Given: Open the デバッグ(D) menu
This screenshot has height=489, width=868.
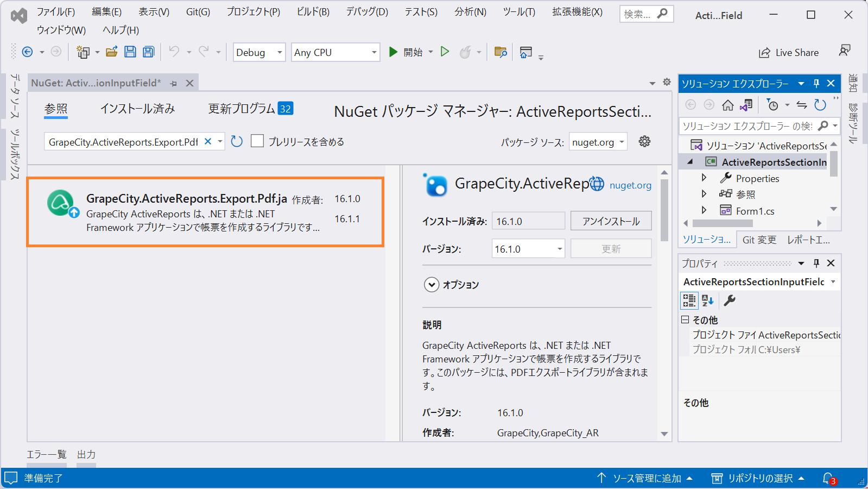Looking at the screenshot, I should click(x=367, y=11).
